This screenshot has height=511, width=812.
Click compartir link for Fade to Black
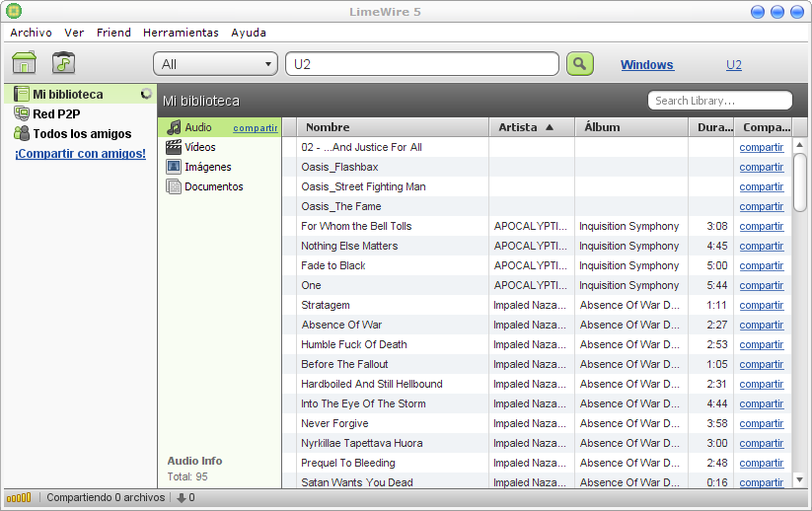tap(761, 265)
